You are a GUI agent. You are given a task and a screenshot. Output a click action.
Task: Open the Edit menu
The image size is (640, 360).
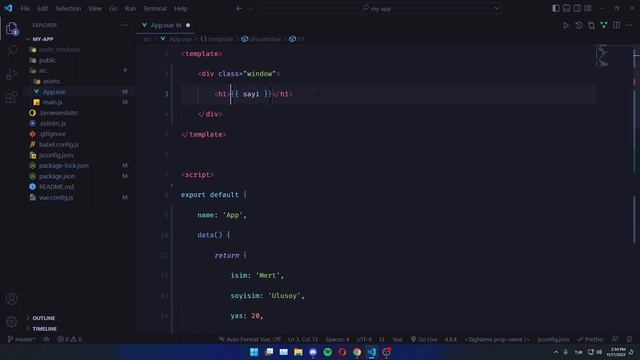click(42, 8)
